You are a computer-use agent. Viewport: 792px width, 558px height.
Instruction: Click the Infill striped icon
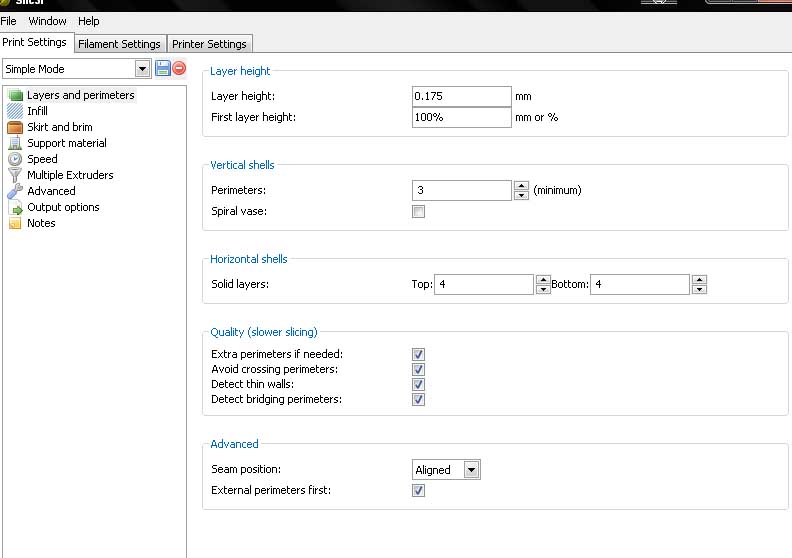[x=15, y=111]
